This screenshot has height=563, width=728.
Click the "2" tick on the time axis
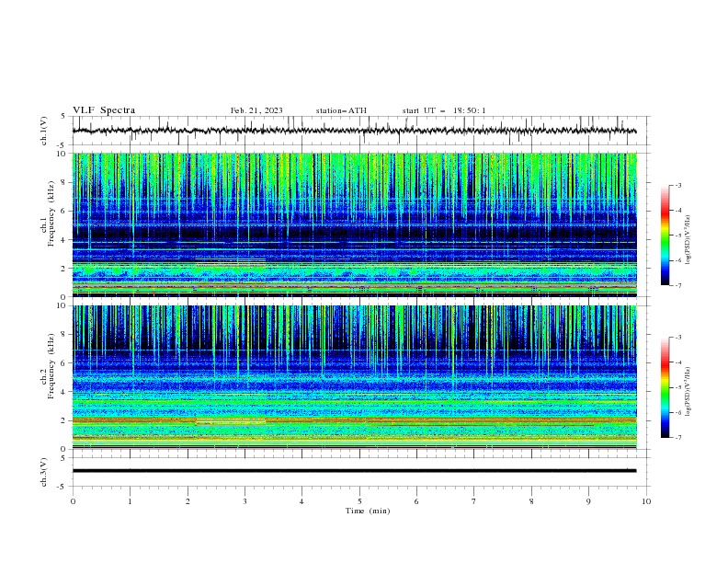188,501
